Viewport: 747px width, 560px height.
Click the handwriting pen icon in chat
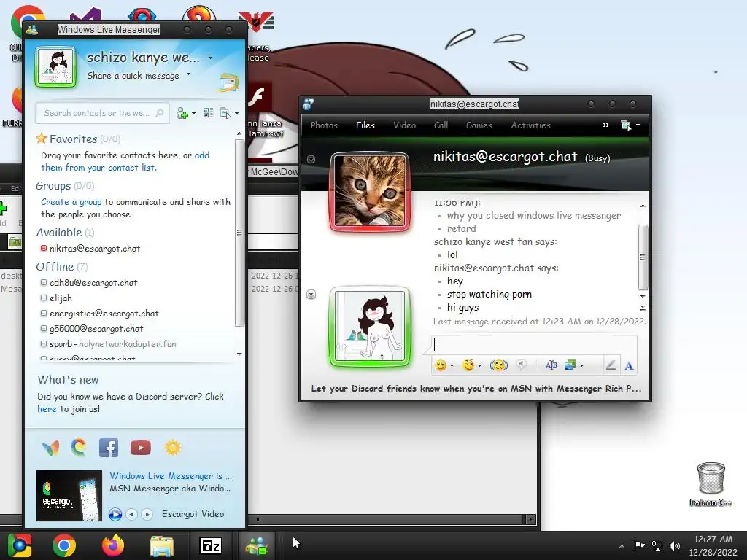[611, 365]
